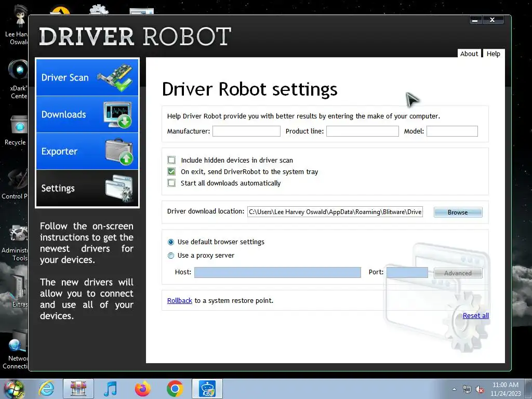This screenshot has width=532, height=399.
Task: Show hidden system tray icons
Action: [x=454, y=389]
